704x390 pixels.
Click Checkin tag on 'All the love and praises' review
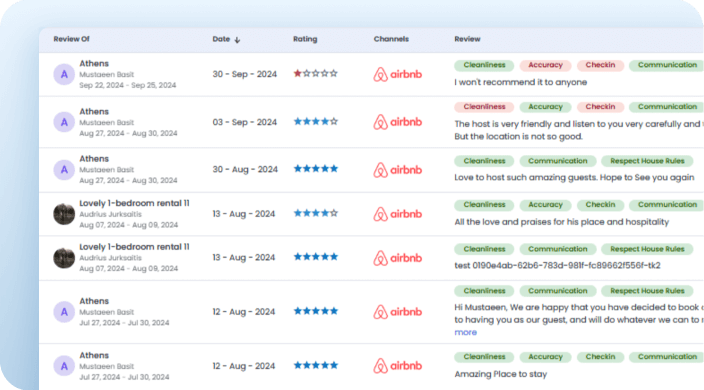[x=600, y=205]
